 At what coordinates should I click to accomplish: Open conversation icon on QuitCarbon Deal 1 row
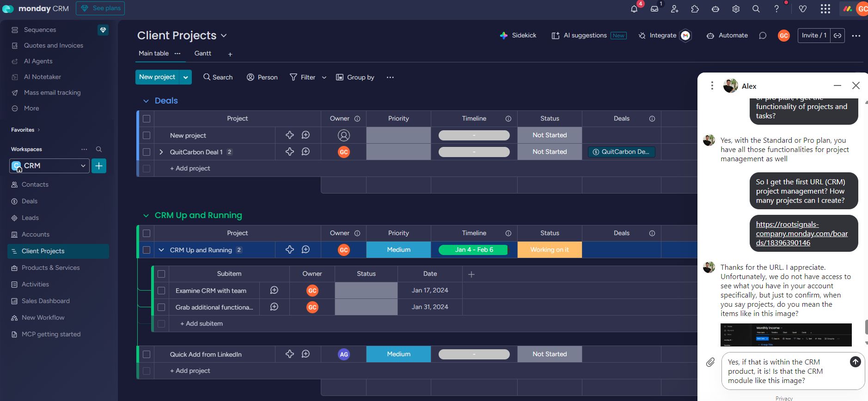point(306,152)
